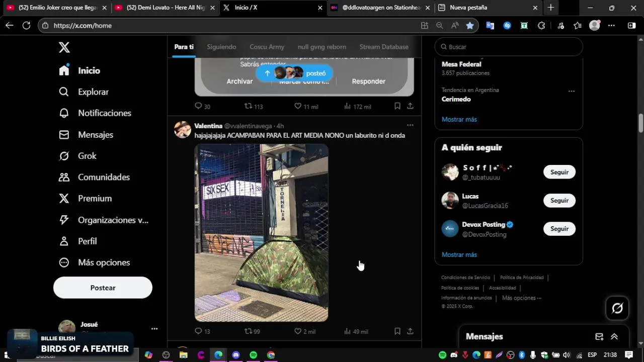Open the Extensions puzzle icon

(541, 26)
